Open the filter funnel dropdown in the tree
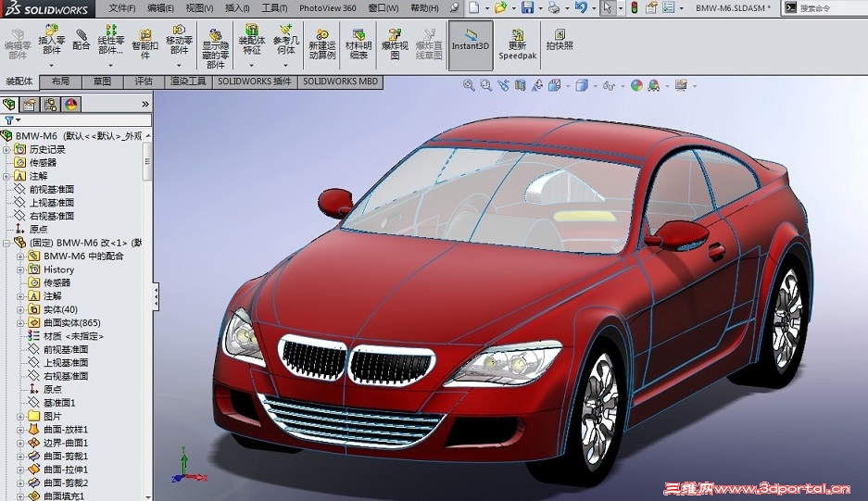This screenshot has height=501, width=868. coord(19,120)
